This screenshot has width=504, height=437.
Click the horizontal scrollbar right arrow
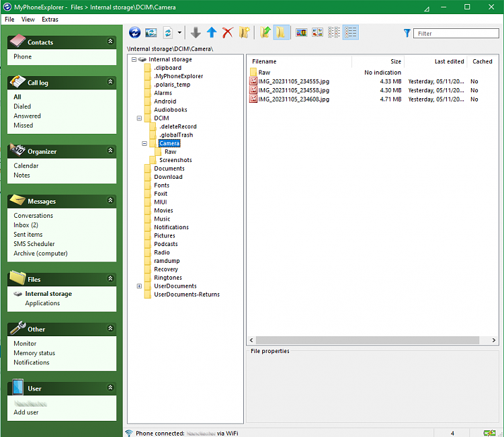(494, 340)
